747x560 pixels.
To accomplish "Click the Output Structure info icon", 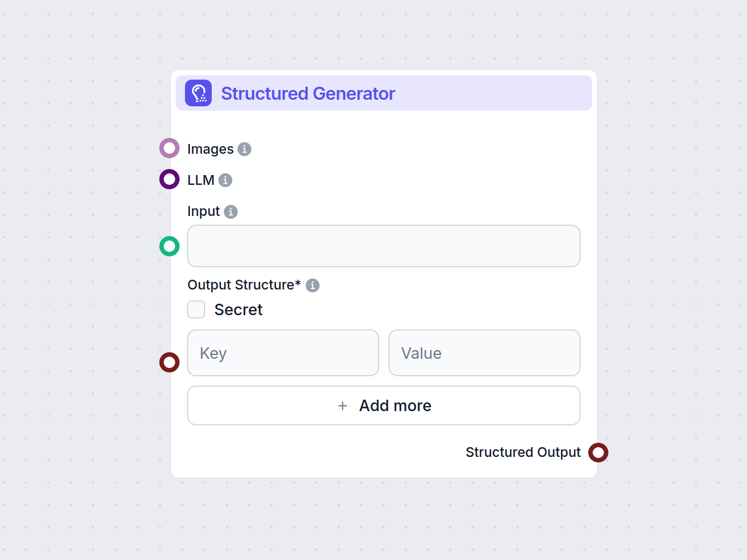I will pos(312,285).
